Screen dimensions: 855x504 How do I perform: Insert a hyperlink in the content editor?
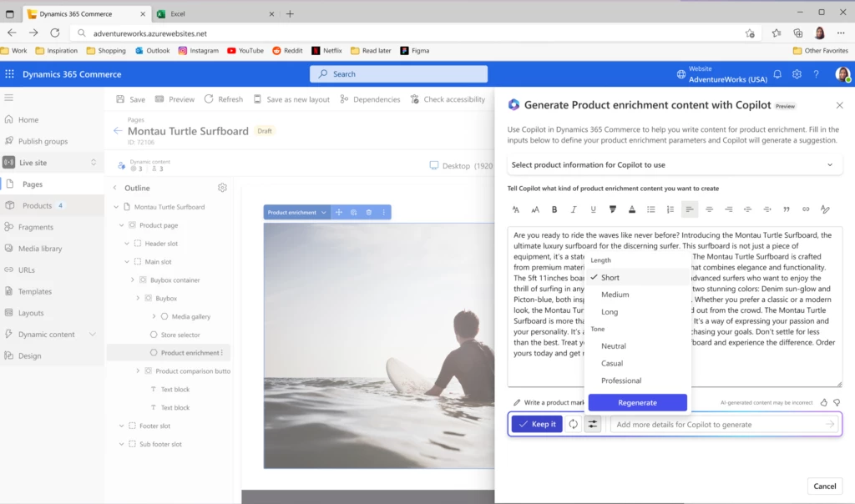(806, 209)
